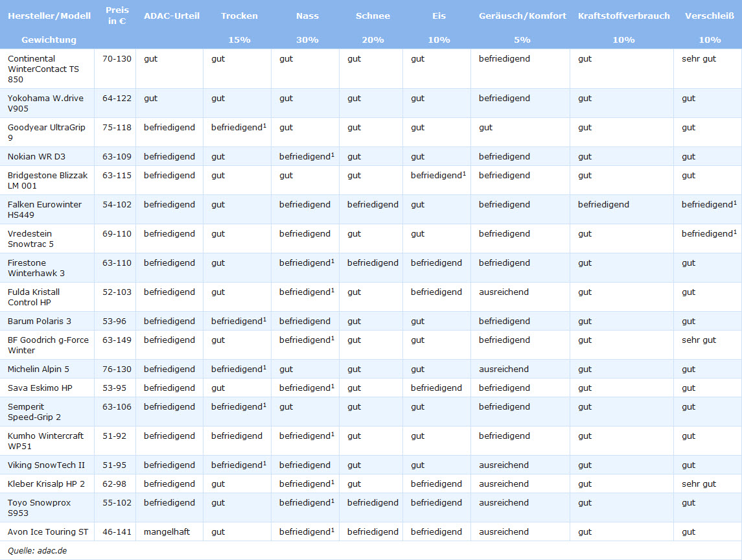Click Vredestein's 'befriedigend¹' Verschleiß rating

coord(709,233)
